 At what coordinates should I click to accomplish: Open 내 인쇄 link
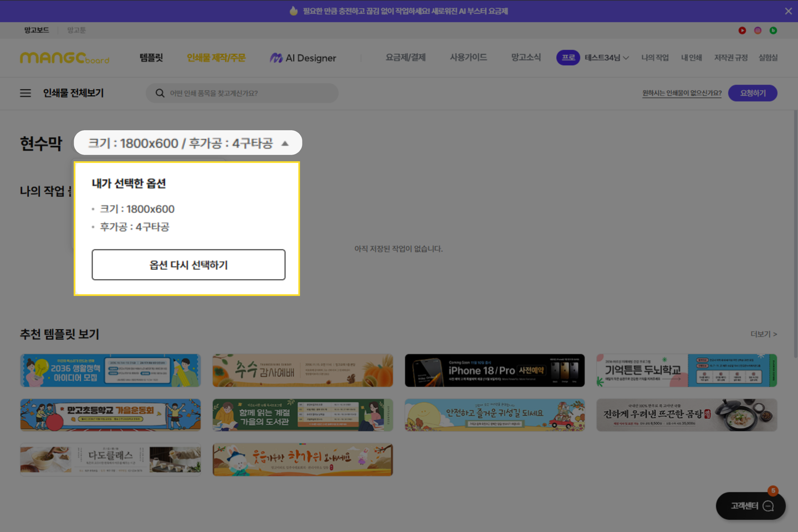(692, 58)
